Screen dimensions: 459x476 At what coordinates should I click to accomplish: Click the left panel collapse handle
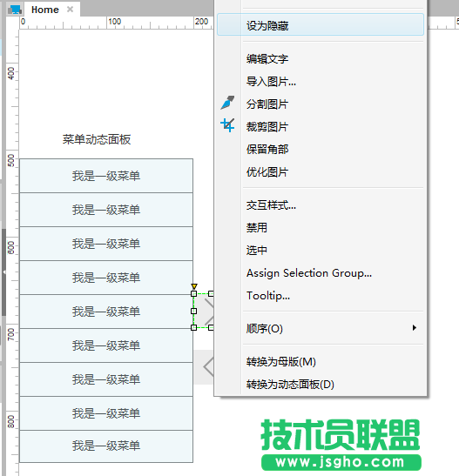point(3,272)
